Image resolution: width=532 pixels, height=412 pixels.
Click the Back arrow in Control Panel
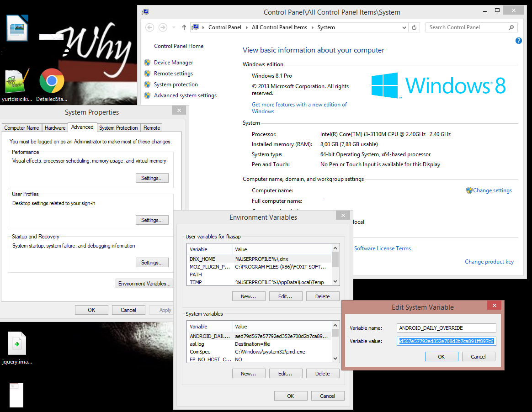(149, 27)
